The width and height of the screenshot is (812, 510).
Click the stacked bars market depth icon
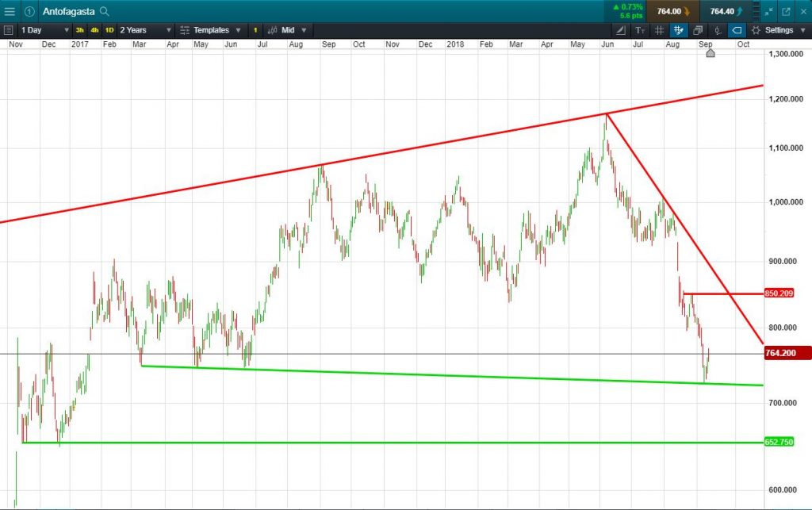[756, 11]
